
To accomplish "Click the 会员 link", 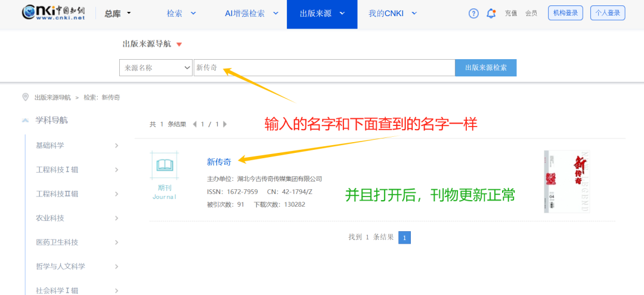I will pyautogui.click(x=531, y=14).
